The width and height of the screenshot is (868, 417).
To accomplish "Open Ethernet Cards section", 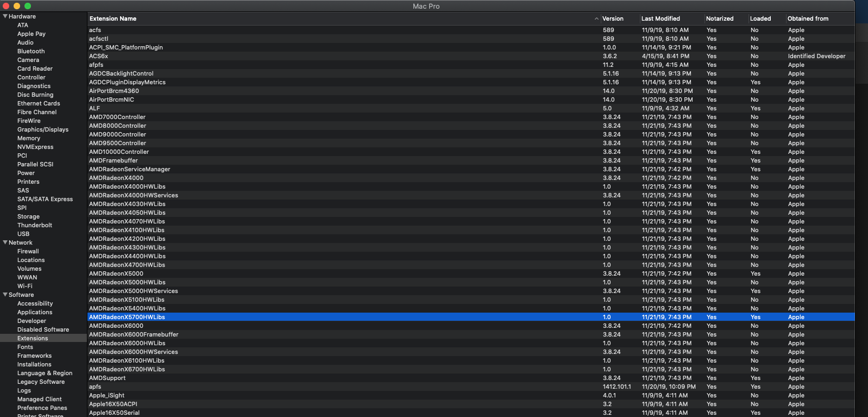I will click(x=39, y=103).
